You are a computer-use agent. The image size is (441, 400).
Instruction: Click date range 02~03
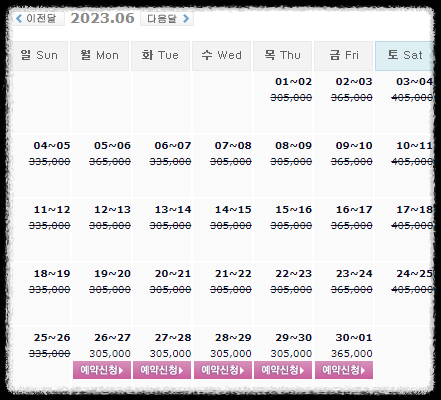[x=354, y=82]
